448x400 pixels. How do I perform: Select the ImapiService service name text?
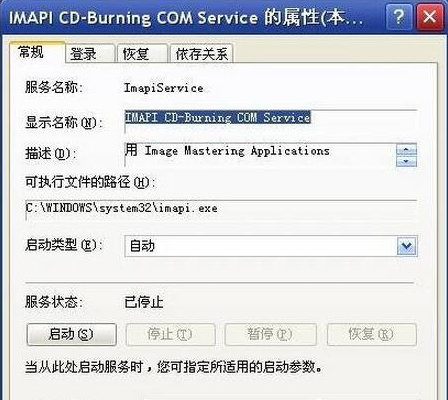(163, 88)
